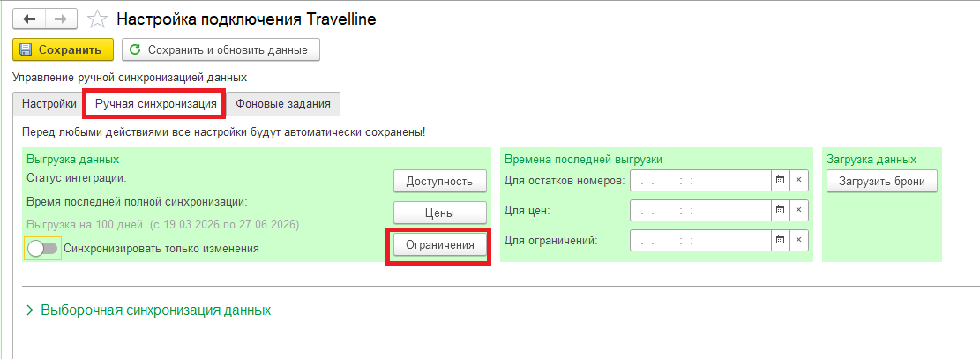Focus the 'Для ограничений' date input
Screen dimensions: 980x359
point(700,240)
